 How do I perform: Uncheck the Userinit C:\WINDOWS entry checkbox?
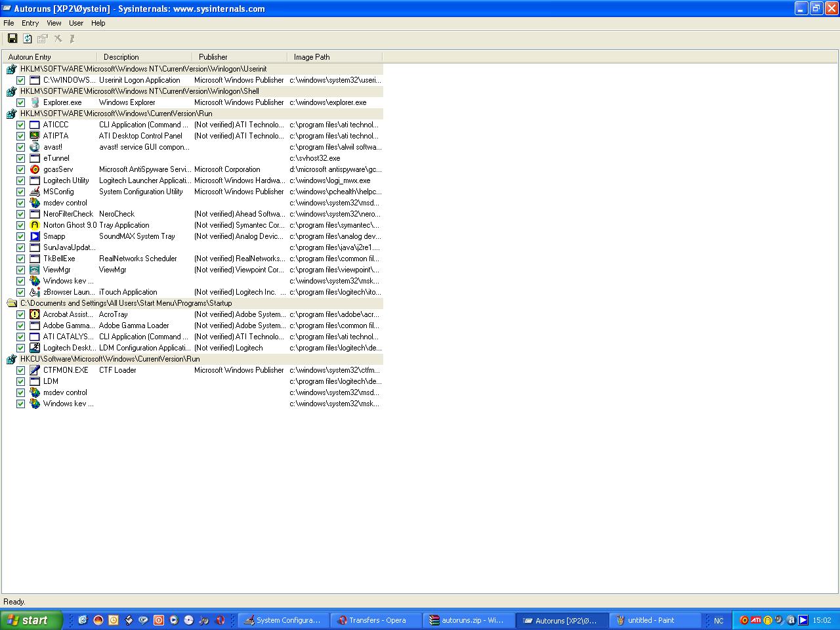click(x=20, y=80)
